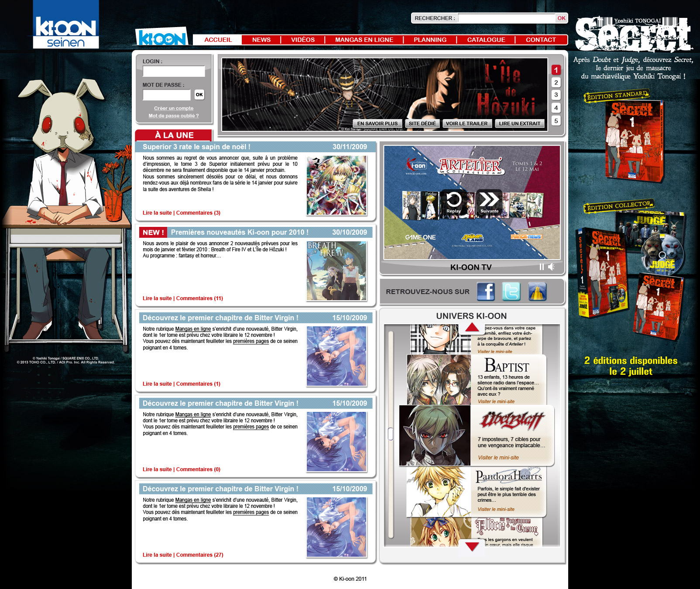Click the Secret title advertisement logo
Image resolution: width=700 pixels, height=589 pixels.
(x=634, y=35)
